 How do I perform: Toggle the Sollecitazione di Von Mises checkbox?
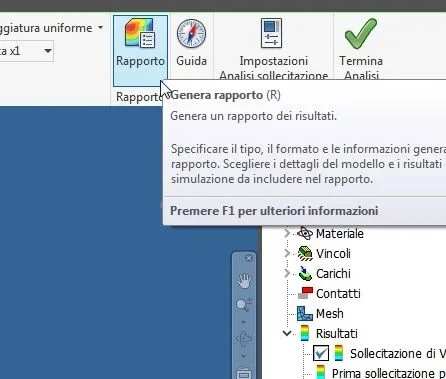click(321, 353)
